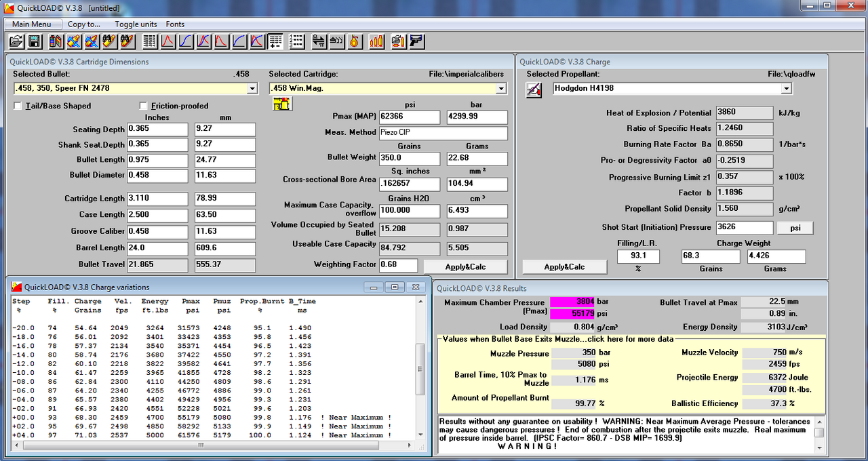Click Apply&Calc in Cartridge Dimensions panel
This screenshot has height=461, width=868.
point(466,266)
